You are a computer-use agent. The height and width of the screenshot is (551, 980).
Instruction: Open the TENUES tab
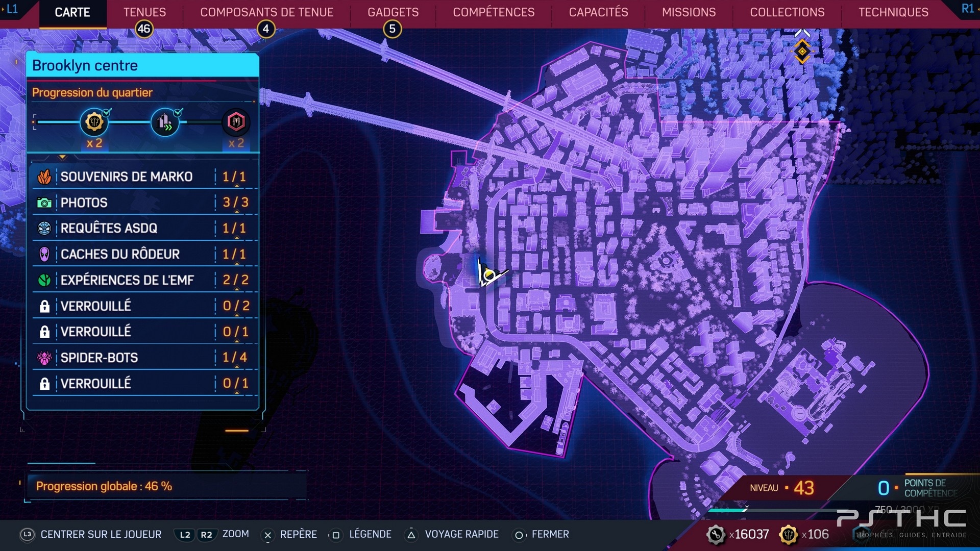point(144,12)
